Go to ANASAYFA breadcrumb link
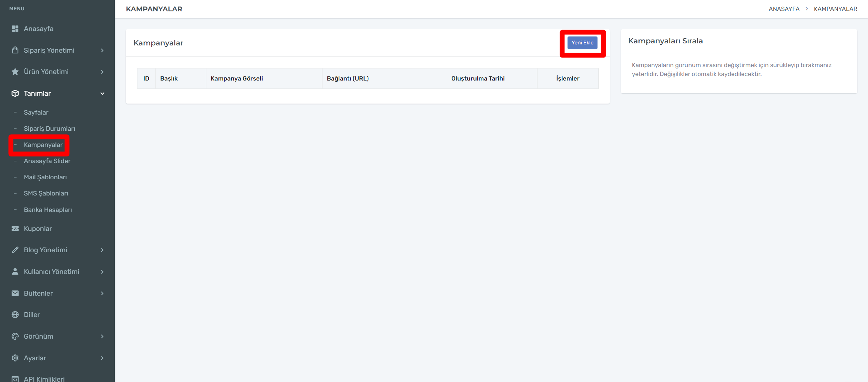Viewport: 868px width, 382px height. [x=784, y=9]
